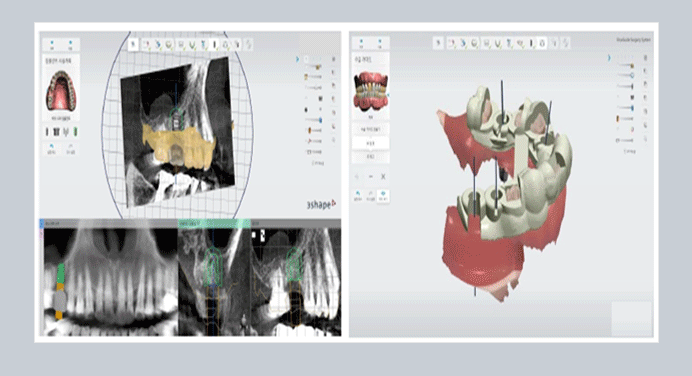
Task: Click the red curved-arrow step in left window toolbar
Action: 147,44
